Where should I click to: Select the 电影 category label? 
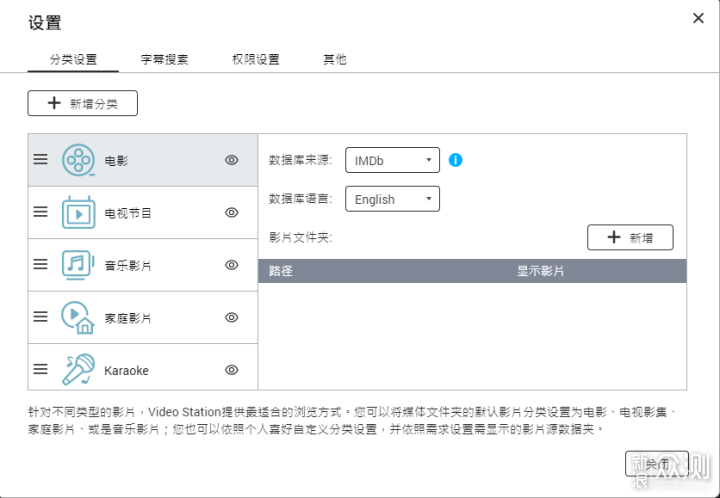(x=117, y=161)
